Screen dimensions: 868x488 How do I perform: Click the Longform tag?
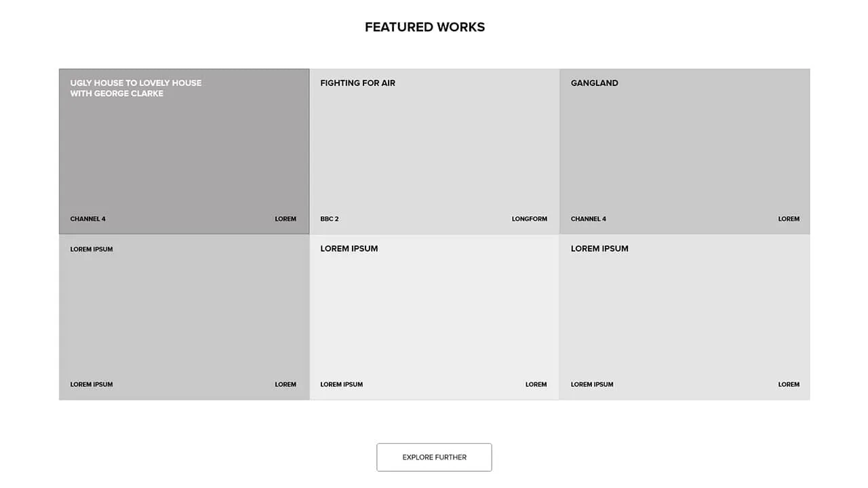pos(529,219)
